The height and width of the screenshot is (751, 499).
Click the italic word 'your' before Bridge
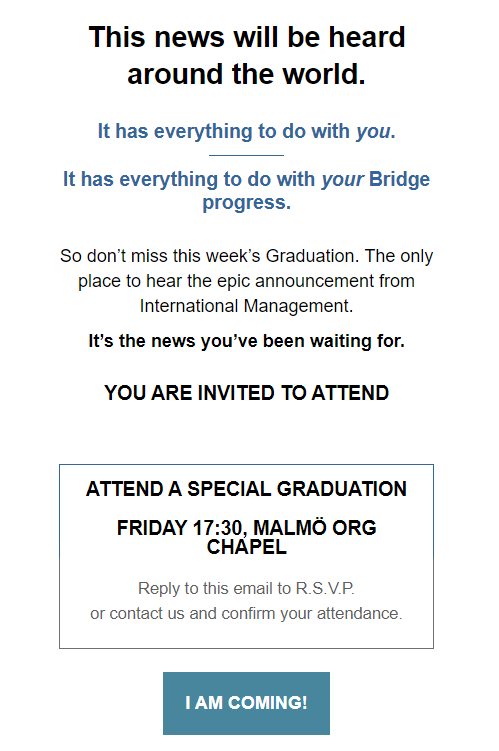point(342,180)
